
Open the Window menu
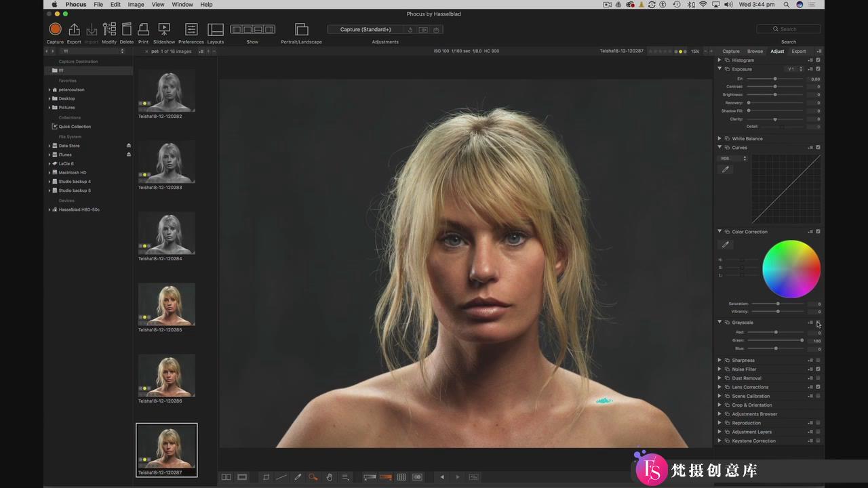coord(182,5)
